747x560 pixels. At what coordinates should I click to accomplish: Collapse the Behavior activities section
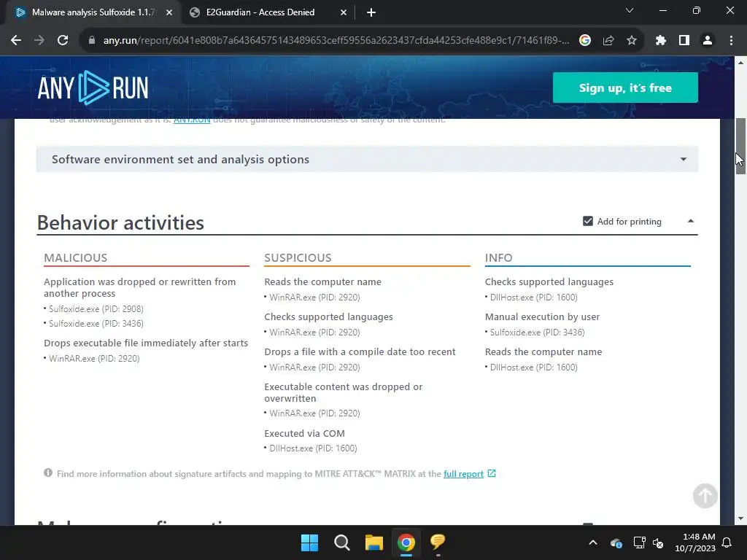coord(690,221)
